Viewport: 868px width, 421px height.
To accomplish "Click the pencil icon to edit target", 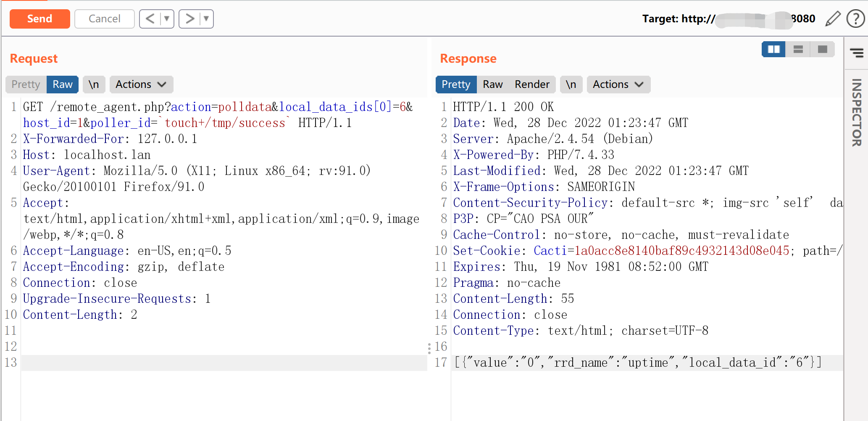I will (833, 19).
